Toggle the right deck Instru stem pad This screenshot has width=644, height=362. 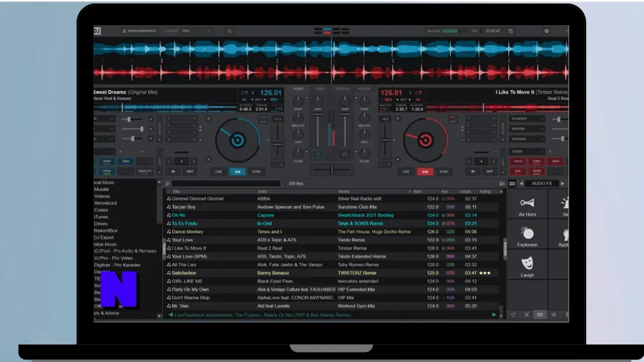pos(536,162)
